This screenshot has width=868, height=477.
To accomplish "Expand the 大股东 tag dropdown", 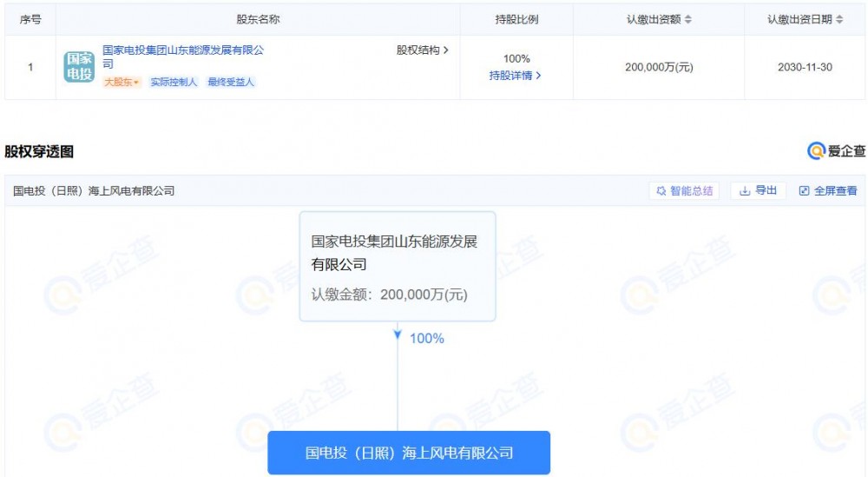I will pos(122,83).
